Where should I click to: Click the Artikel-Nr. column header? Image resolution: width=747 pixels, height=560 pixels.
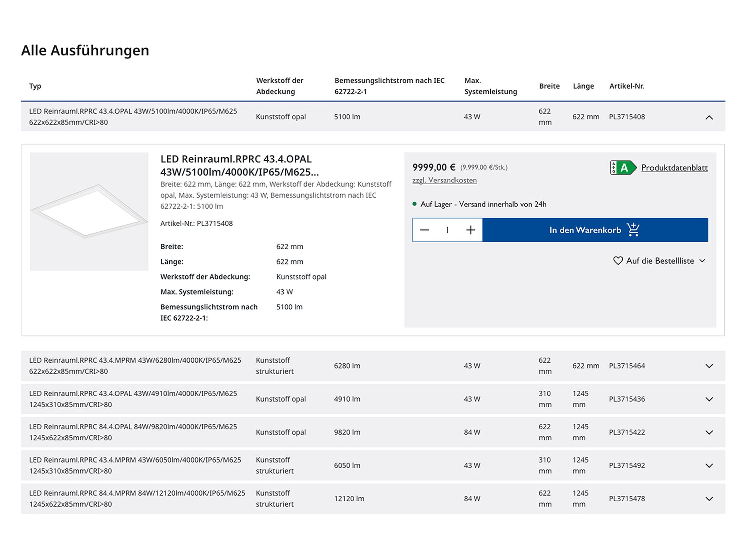coord(626,86)
